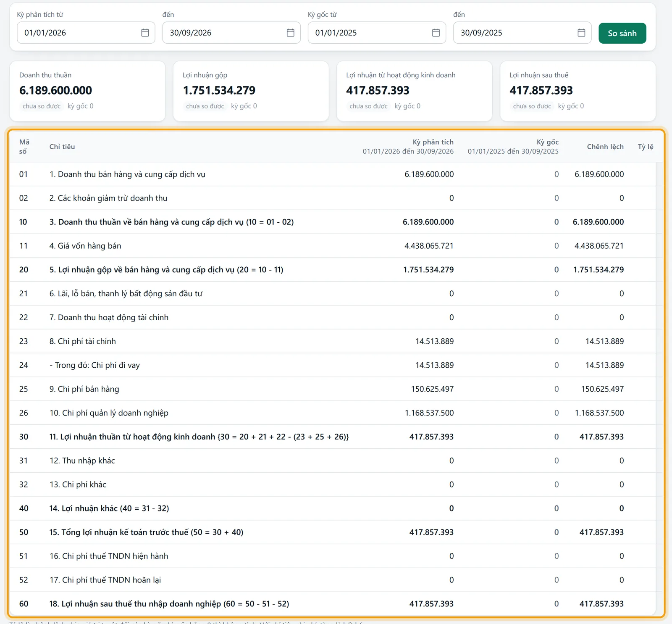Select the Lợi nhuận gộp summary card
The width and height of the screenshot is (672, 624).
tap(251, 91)
